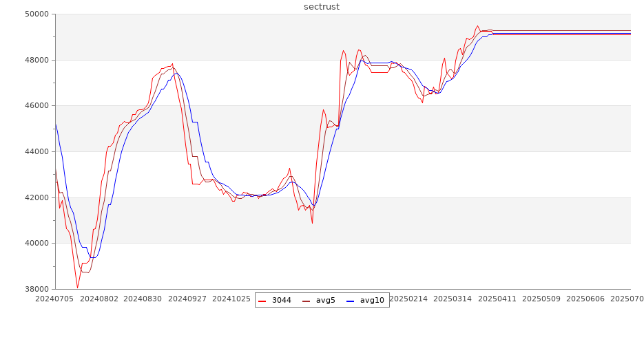
Task: Click the 48000 y-axis label
Action: tap(35, 60)
